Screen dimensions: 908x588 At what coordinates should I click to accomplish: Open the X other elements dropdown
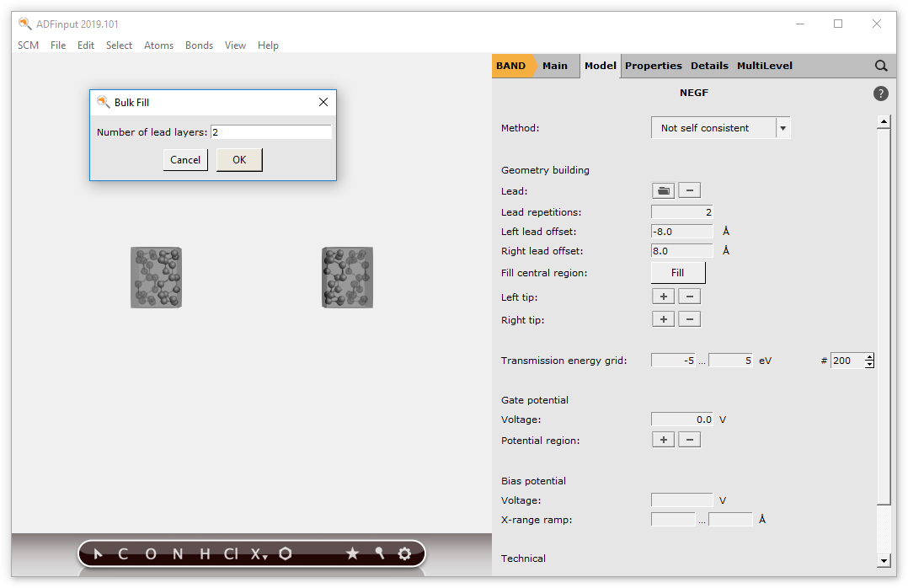259,553
